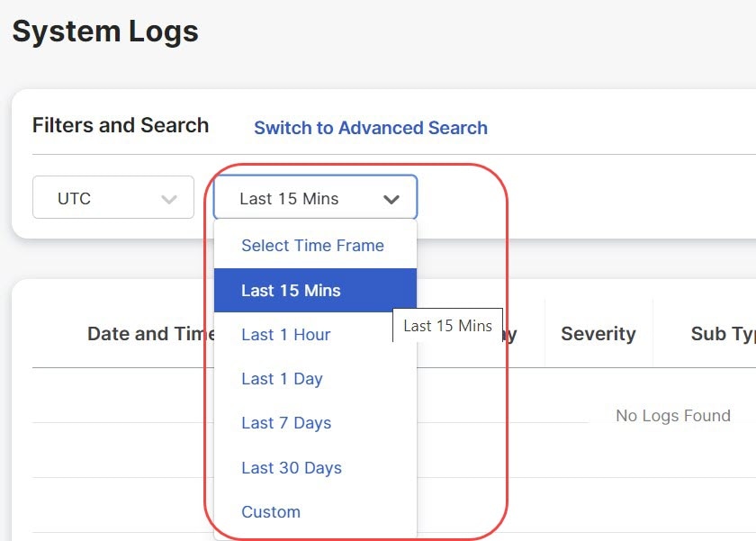
Task: Sort by Date and Time column header
Action: coord(151,334)
